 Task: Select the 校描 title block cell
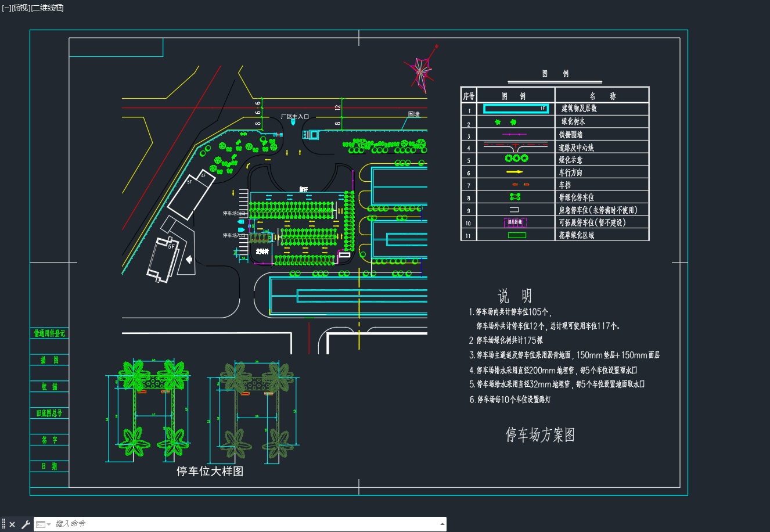50,386
